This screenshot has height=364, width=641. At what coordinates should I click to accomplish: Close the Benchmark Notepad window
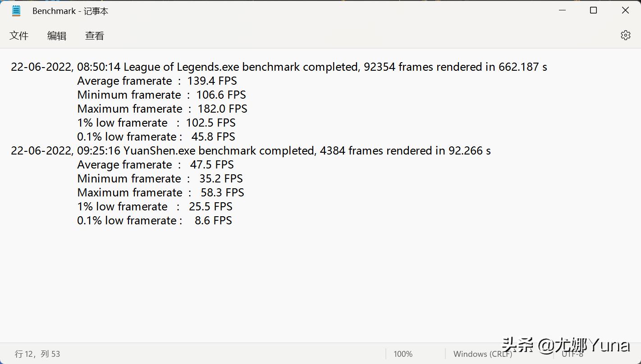pyautogui.click(x=625, y=10)
